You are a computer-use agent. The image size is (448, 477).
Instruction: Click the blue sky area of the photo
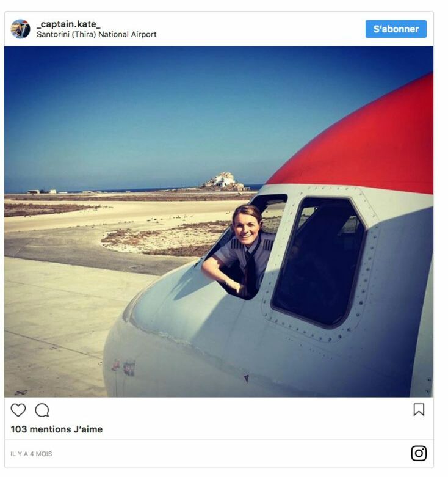click(x=152, y=115)
